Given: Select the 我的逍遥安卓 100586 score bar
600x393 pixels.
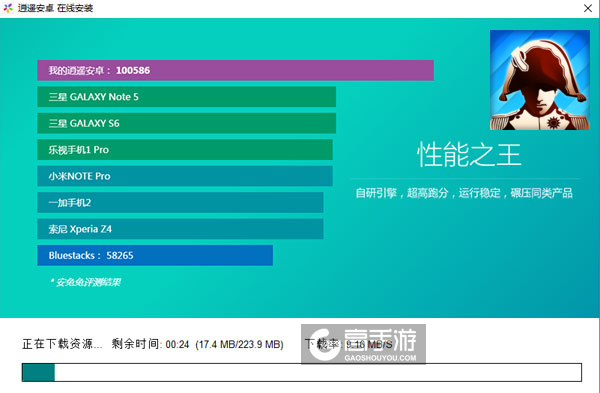Looking at the screenshot, I should point(235,70).
